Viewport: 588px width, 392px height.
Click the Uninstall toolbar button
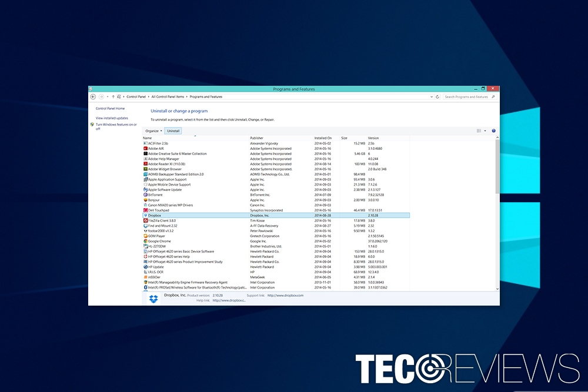pos(173,131)
